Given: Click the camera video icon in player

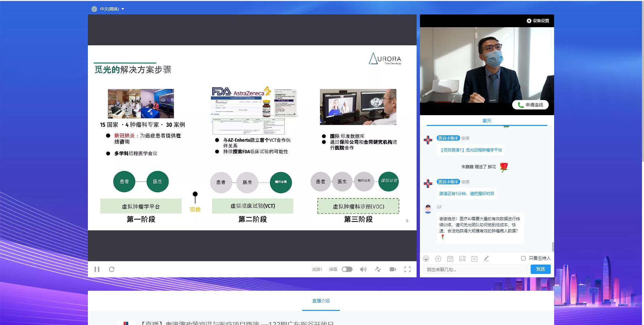Looking at the screenshot, I should (x=393, y=269).
